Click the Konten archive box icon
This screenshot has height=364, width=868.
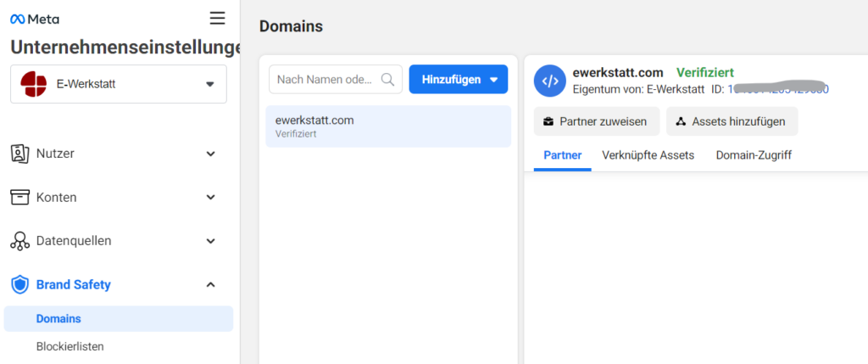click(x=20, y=197)
